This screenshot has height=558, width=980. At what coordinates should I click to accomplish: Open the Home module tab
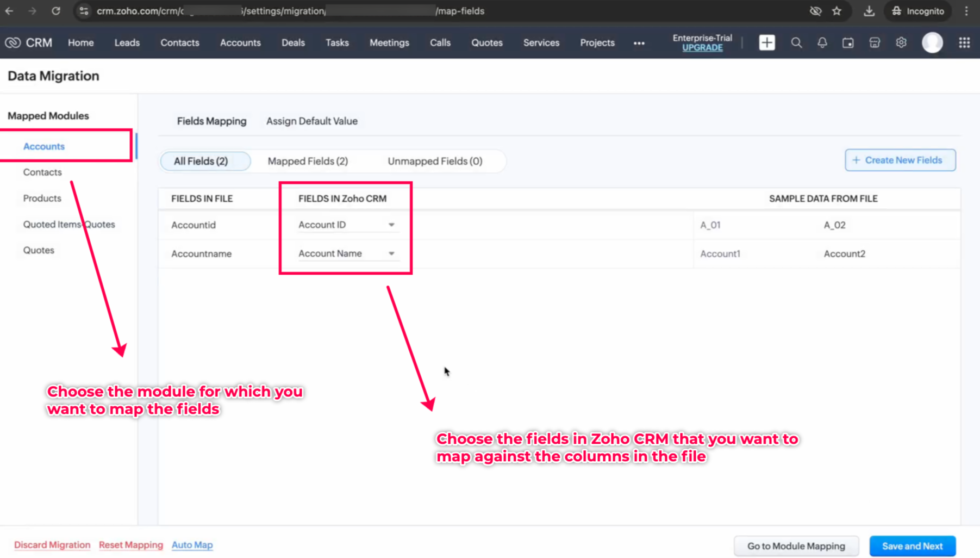pos(80,42)
